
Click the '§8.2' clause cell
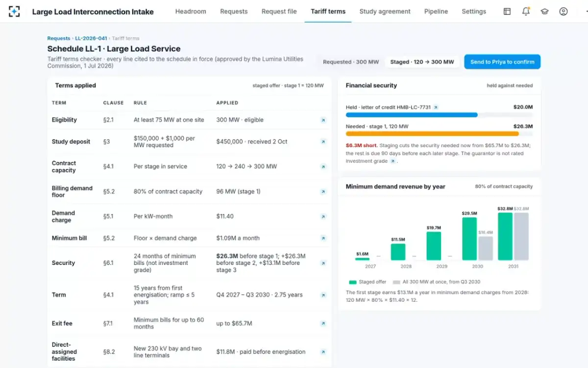(x=109, y=352)
